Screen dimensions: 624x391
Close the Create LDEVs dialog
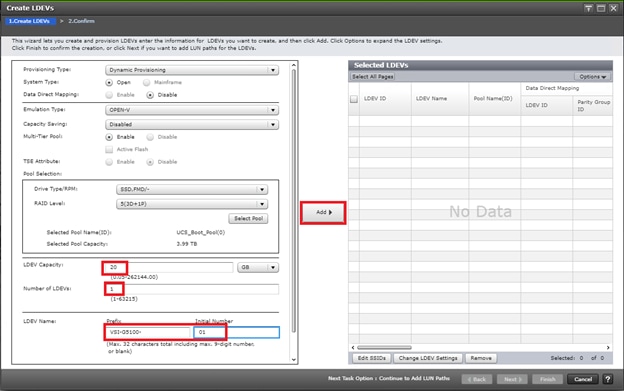[x=613, y=8]
